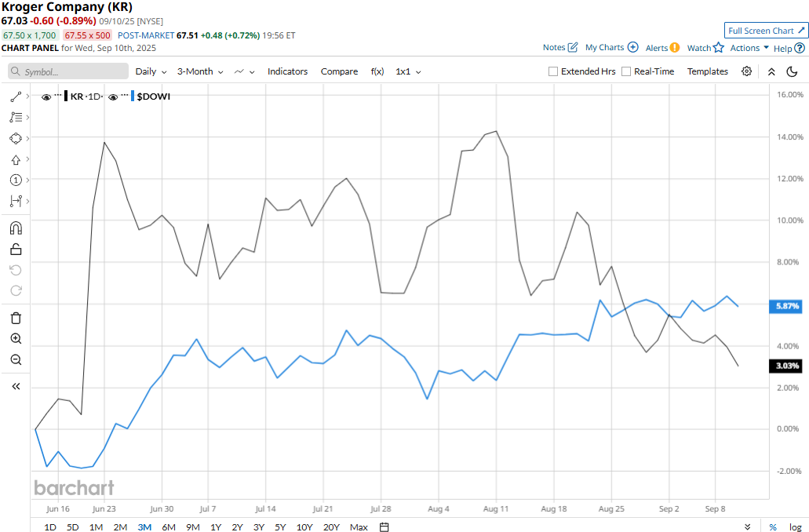Enable the Extended Hrs checkbox

(x=553, y=71)
